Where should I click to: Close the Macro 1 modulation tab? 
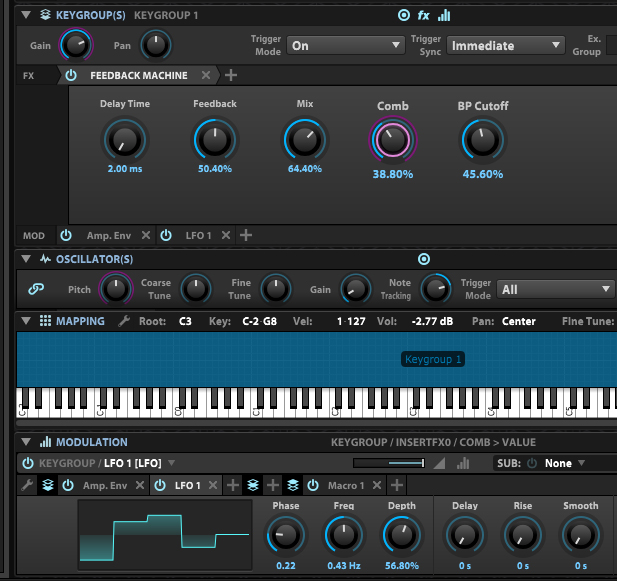(377, 485)
